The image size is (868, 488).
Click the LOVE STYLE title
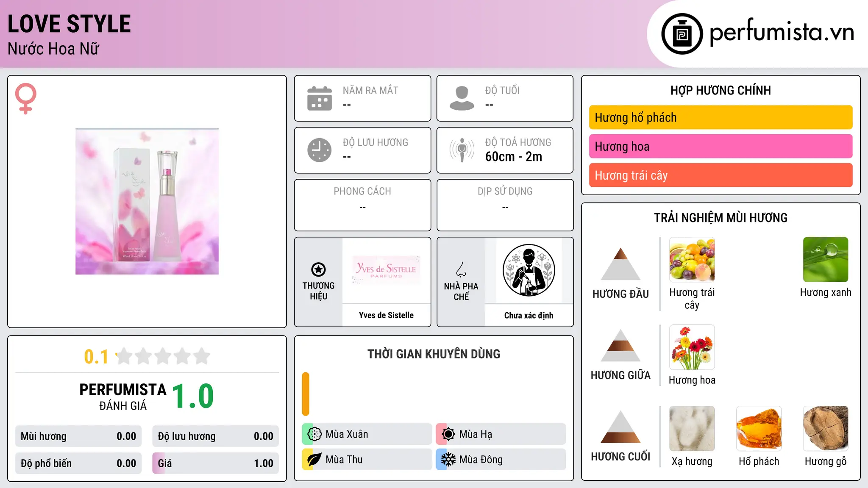(x=69, y=24)
